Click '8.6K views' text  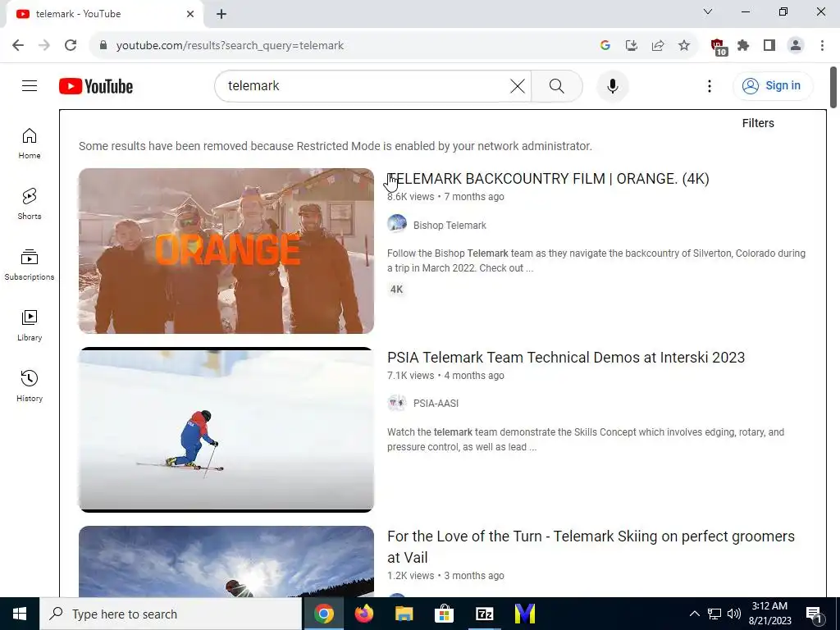(410, 197)
